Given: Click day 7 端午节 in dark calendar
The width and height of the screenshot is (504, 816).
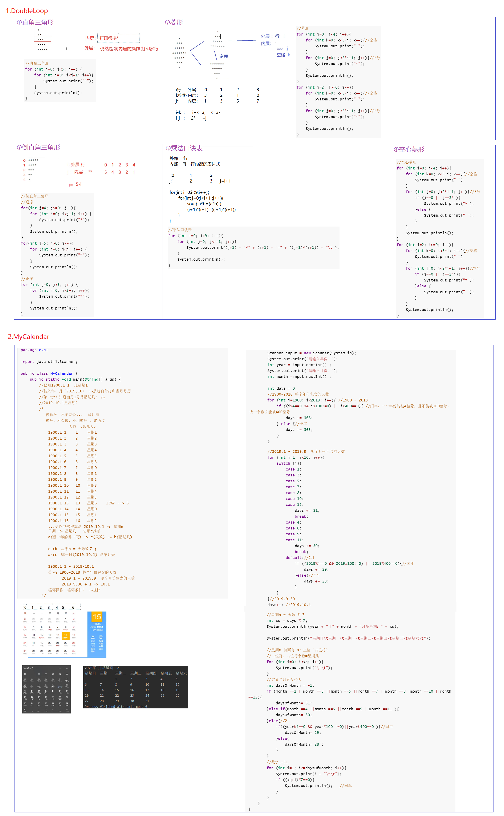Looking at the screenshot, I should click(x=60, y=686).
